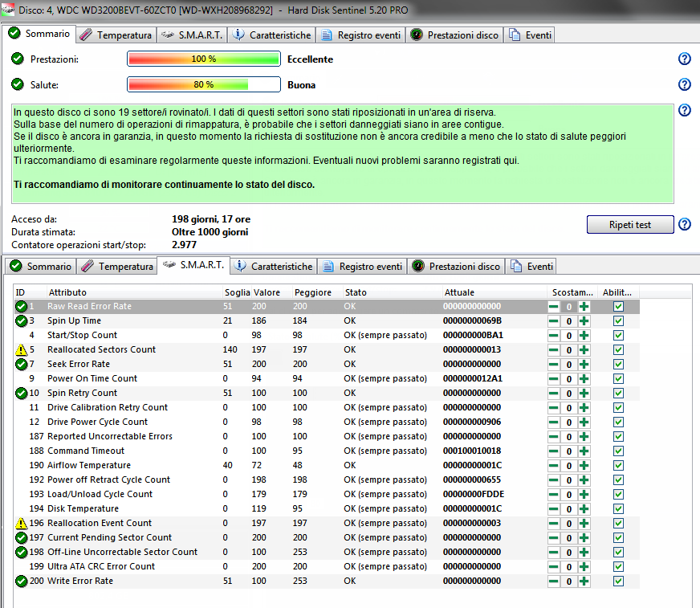This screenshot has height=608, width=700.
Task: Increase offset plus for Command Timeout
Action: 584,451
